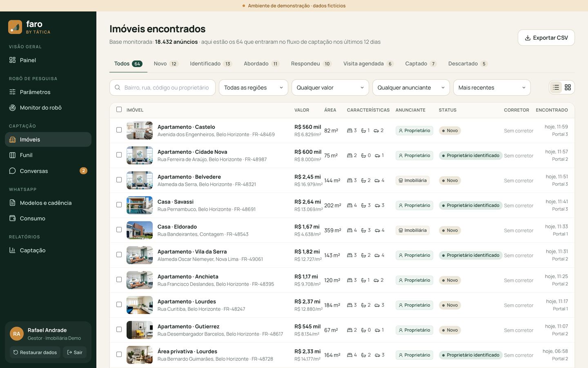
Task: Check the Casa · Savassi row checkbox
Action: 119,205
